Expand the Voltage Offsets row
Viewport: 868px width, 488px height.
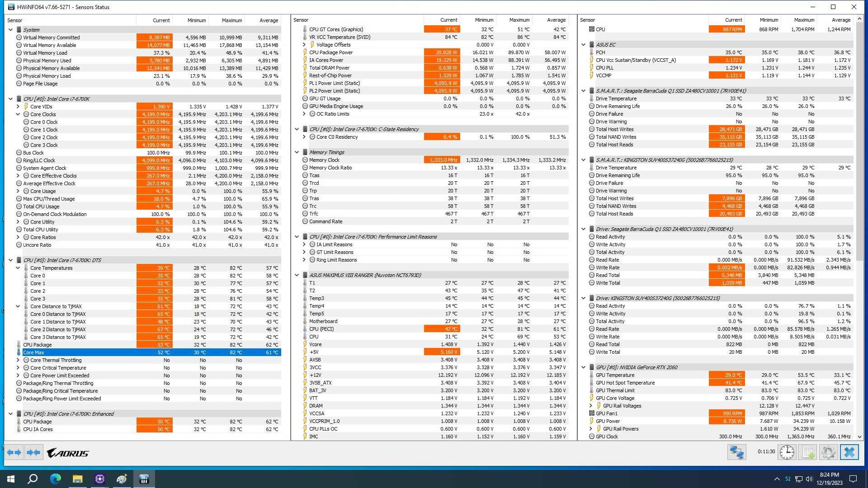[304, 45]
